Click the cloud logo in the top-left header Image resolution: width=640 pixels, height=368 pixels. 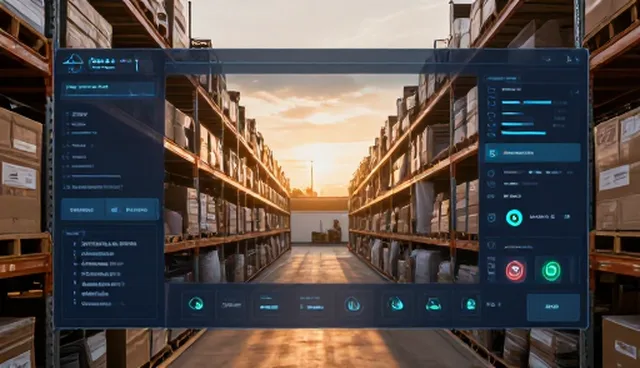(73, 63)
